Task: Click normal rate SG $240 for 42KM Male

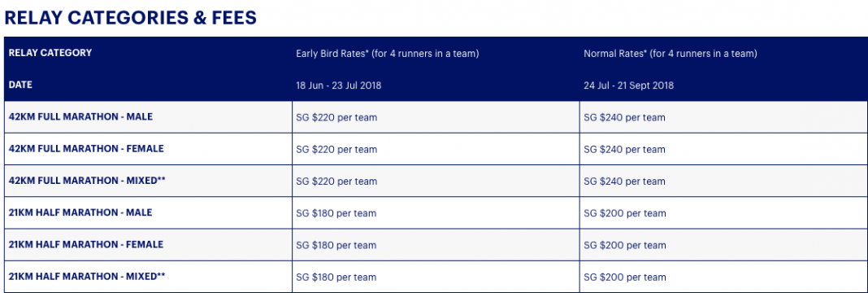Action: [x=624, y=117]
